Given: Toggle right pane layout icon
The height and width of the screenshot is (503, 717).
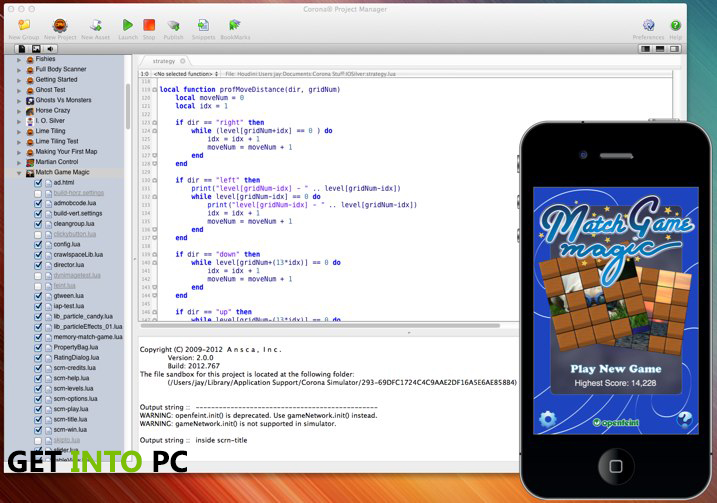Looking at the screenshot, I should tap(674, 48).
